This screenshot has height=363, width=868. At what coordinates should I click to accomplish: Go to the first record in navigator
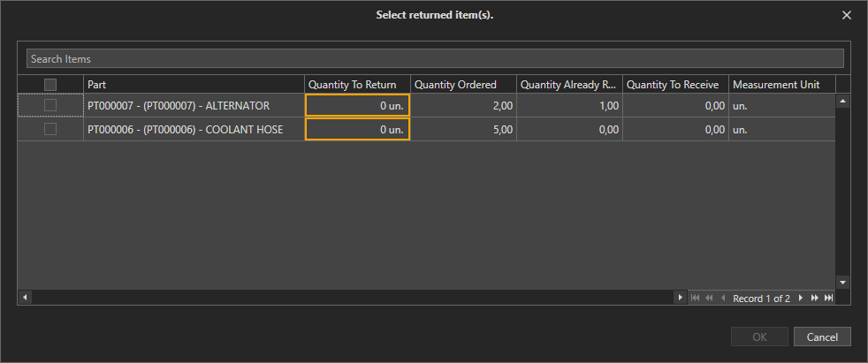point(695,299)
